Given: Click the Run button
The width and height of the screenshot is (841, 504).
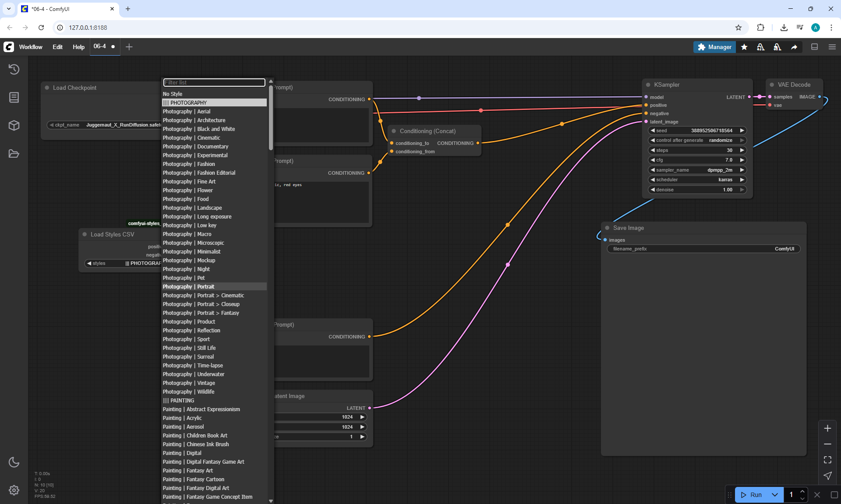Looking at the screenshot, I should point(752,495).
